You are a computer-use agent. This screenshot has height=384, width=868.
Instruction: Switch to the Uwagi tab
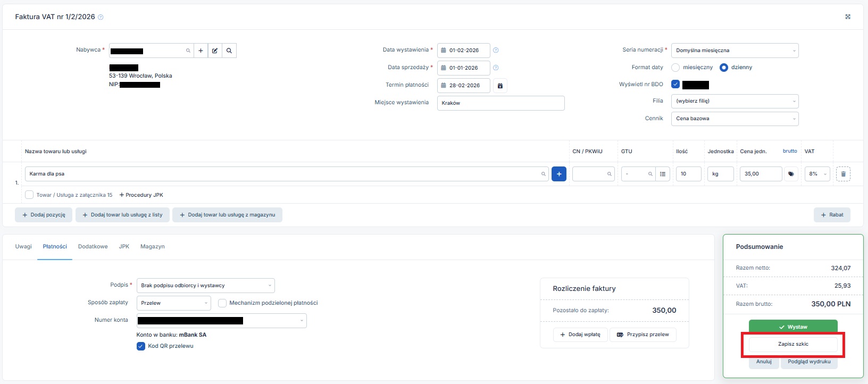23,247
